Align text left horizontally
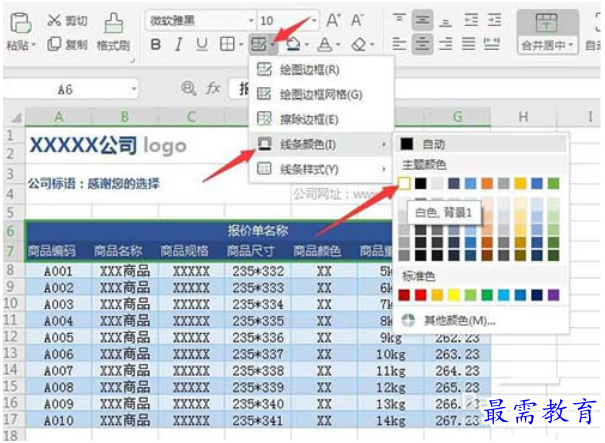The height and width of the screenshot is (443, 605). [399, 44]
